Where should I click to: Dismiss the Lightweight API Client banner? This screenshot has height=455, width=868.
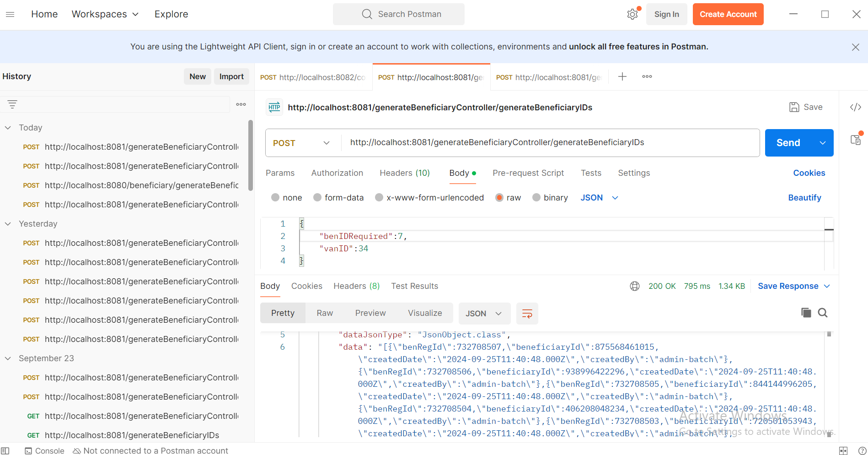pos(855,47)
